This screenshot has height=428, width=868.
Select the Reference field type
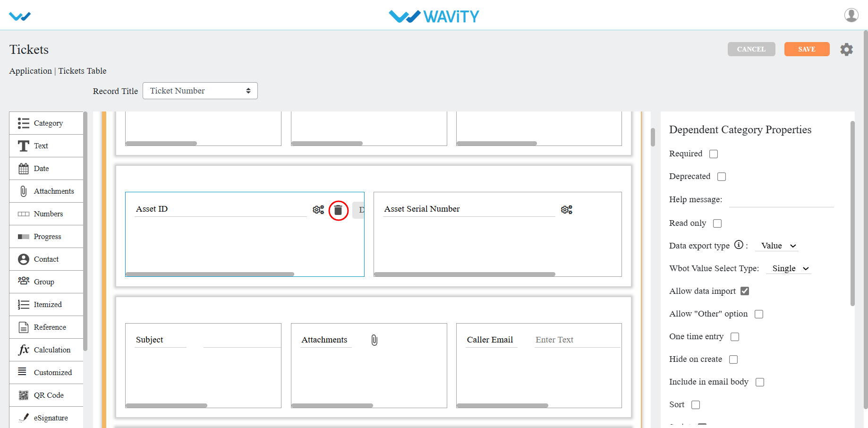pyautogui.click(x=46, y=327)
